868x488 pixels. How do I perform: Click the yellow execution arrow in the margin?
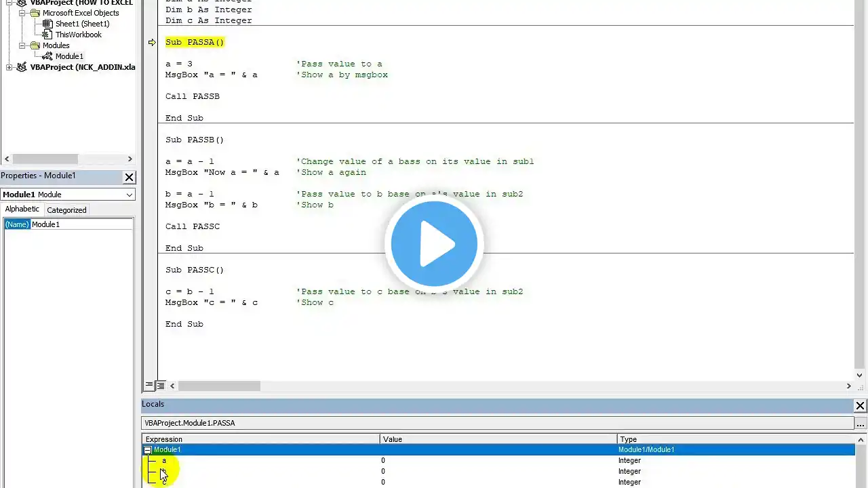[x=152, y=42]
